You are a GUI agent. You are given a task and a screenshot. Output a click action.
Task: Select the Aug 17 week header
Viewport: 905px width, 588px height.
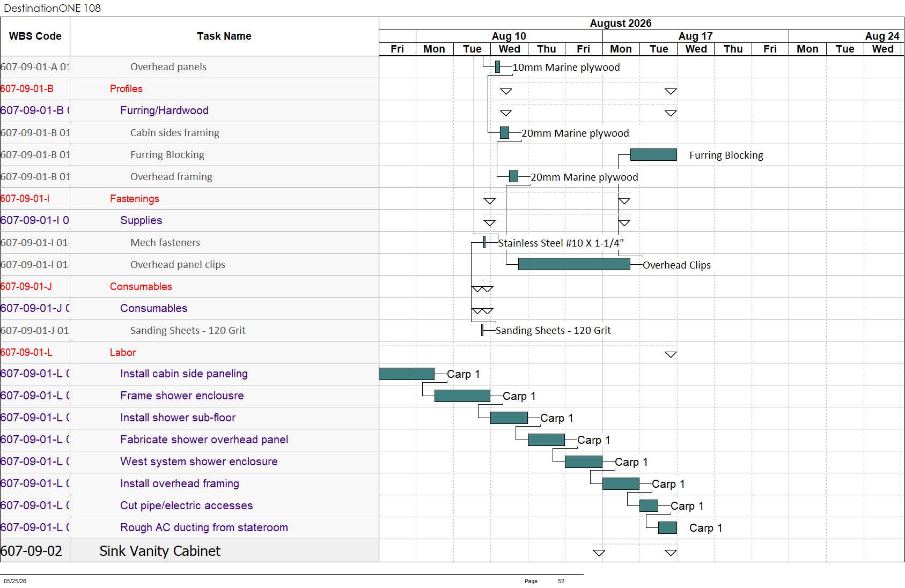coord(696,36)
